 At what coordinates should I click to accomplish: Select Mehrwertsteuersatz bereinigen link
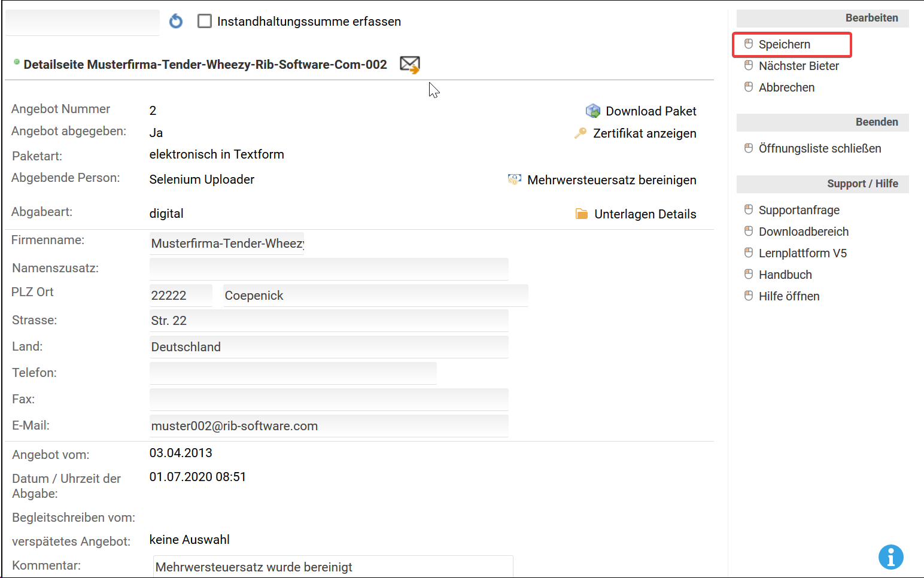coord(612,180)
